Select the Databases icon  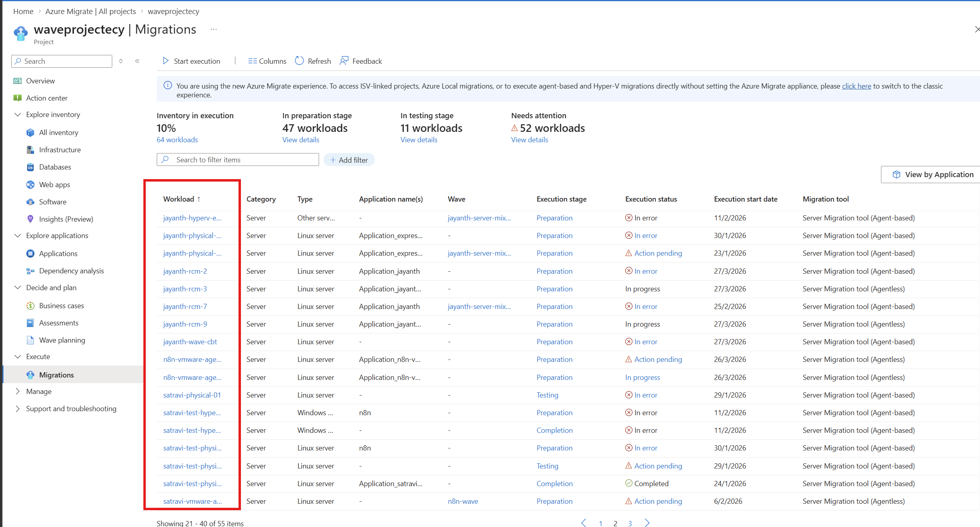30,167
